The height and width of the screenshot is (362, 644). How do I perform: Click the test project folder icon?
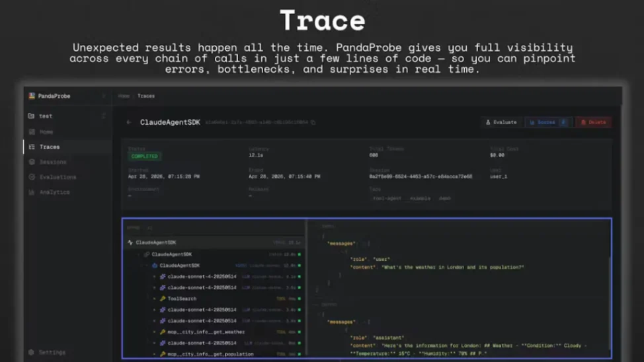pos(31,116)
